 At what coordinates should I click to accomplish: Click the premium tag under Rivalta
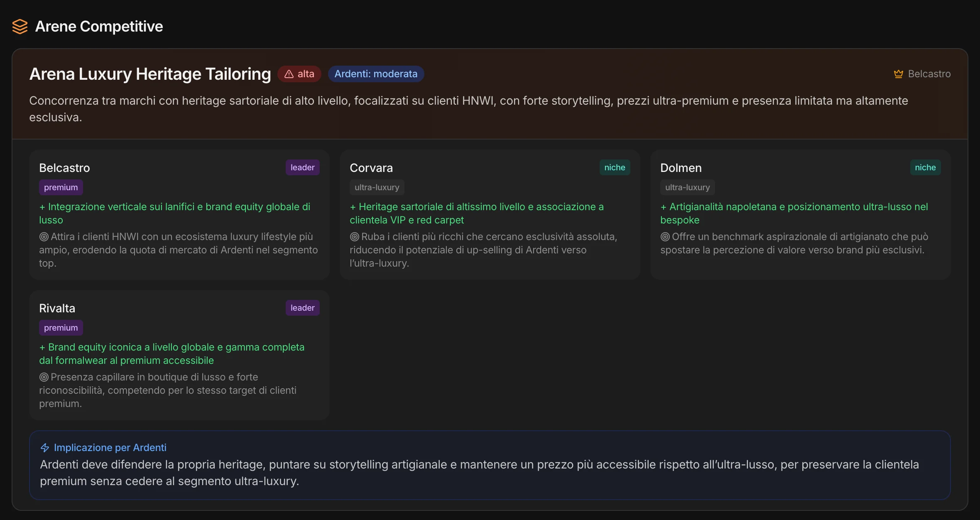pyautogui.click(x=61, y=328)
